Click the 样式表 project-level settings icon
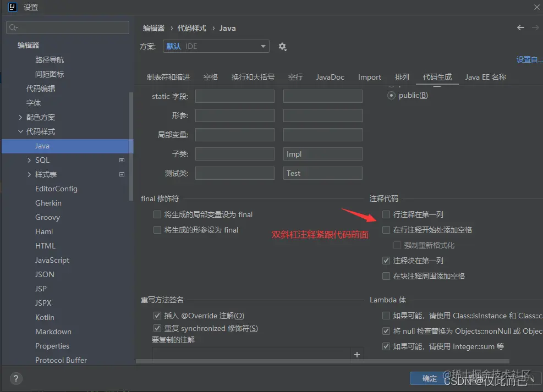The height and width of the screenshot is (392, 543). point(122,174)
